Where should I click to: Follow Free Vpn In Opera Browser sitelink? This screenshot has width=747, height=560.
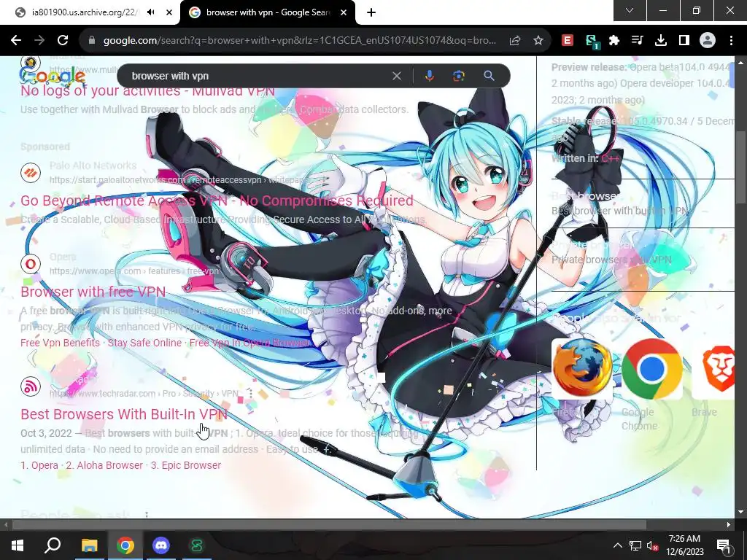click(x=249, y=343)
